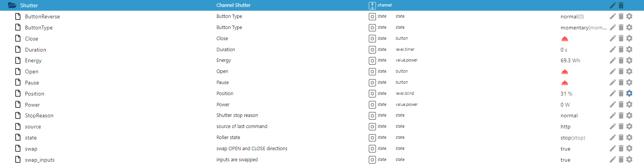
Task: Delete the swap_inputs state via trash icon
Action: 621,160
